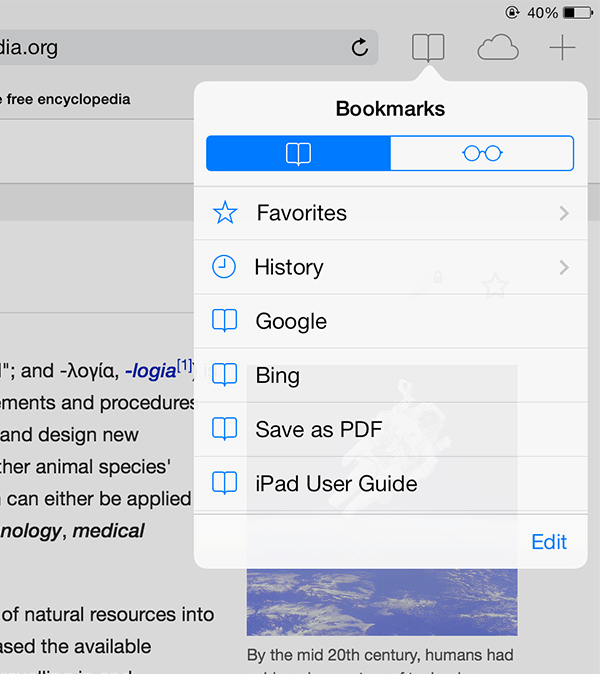Tap the Favorites star icon
Image resolution: width=600 pixels, height=674 pixels.
pyautogui.click(x=225, y=212)
